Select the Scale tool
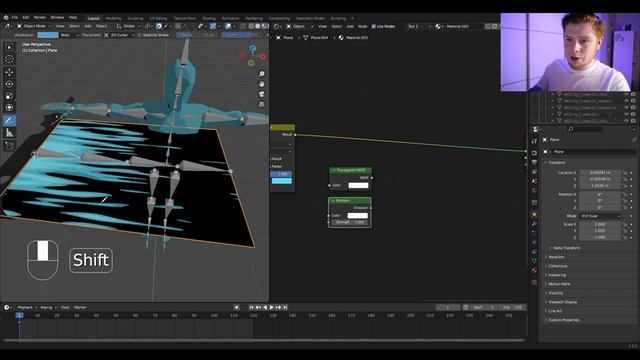This screenshot has height=360, width=640. tap(9, 96)
